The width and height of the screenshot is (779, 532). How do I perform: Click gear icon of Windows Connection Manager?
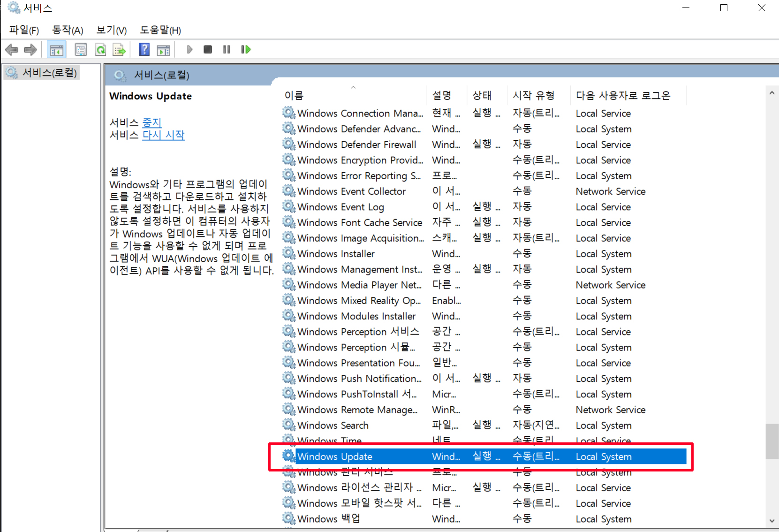[289, 113]
